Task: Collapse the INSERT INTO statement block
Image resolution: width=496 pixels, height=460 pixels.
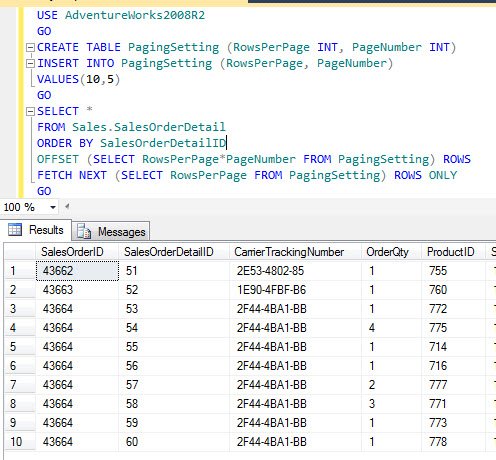Action: tap(30, 63)
